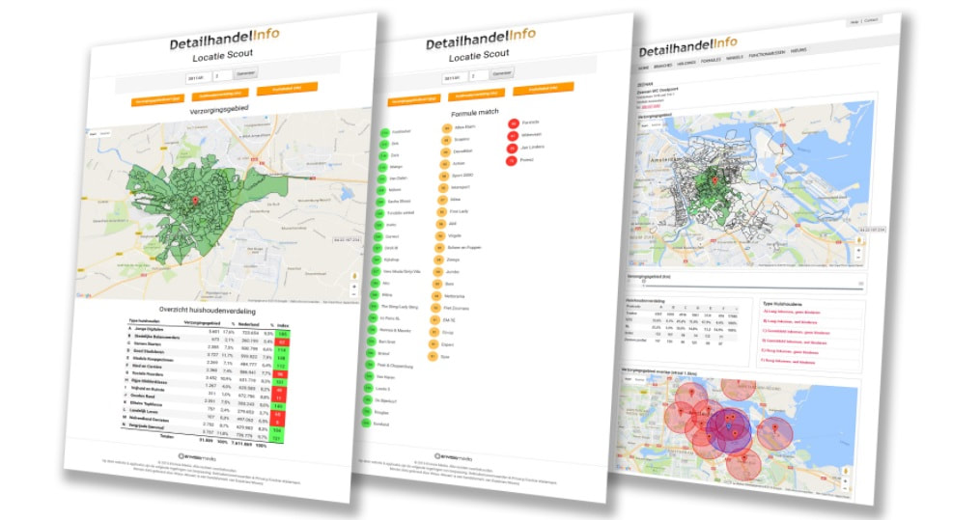Click Contact link on Zeeman page
The width and height of the screenshot is (980, 520).
pos(871,20)
